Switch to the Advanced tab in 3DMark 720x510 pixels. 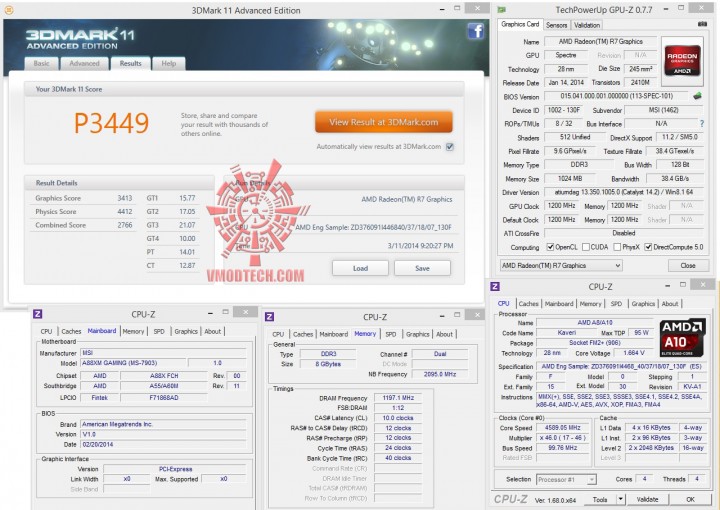[x=84, y=63]
